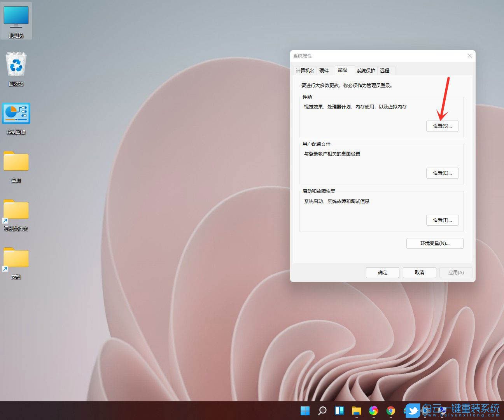
Task: Click the Windows Start button
Action: [x=305, y=410]
